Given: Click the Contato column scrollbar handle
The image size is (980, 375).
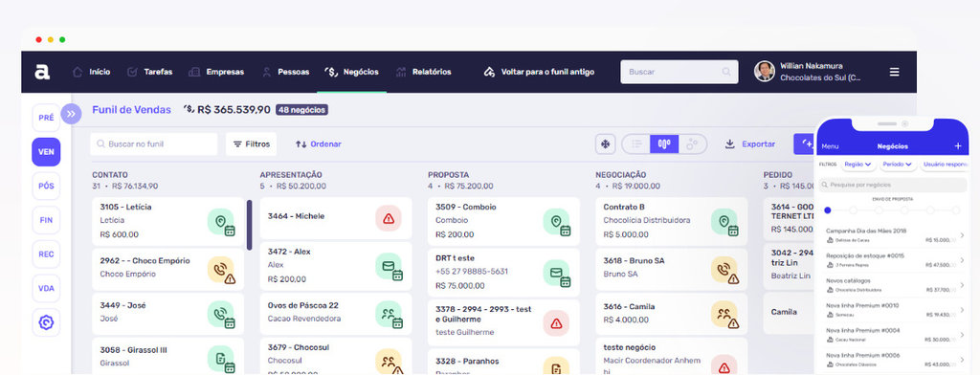Looking at the screenshot, I should [x=250, y=225].
